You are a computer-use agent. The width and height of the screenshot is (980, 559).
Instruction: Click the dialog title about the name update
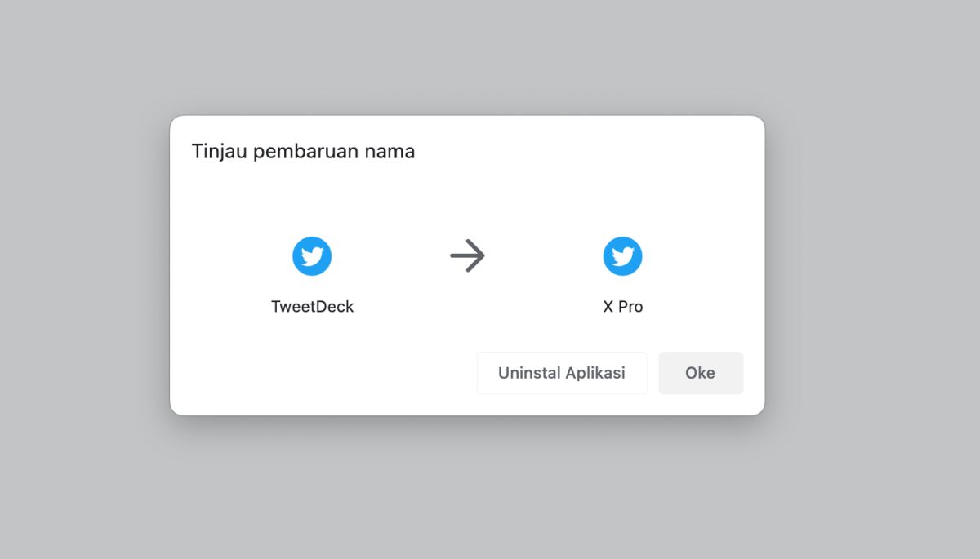[303, 152]
